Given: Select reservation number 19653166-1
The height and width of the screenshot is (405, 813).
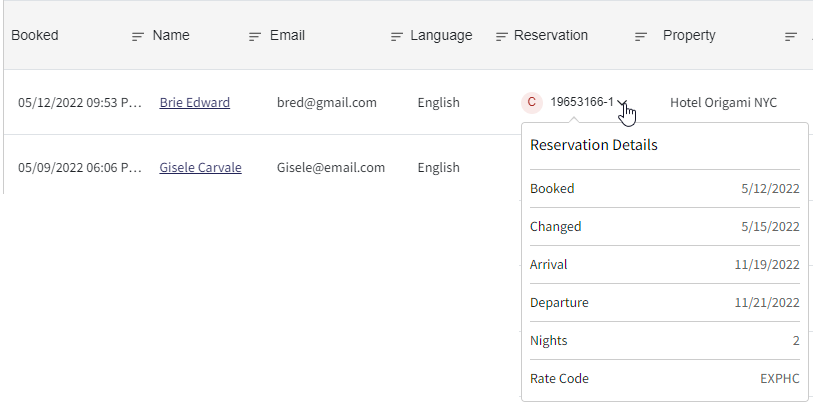Looking at the screenshot, I should tap(582, 102).
